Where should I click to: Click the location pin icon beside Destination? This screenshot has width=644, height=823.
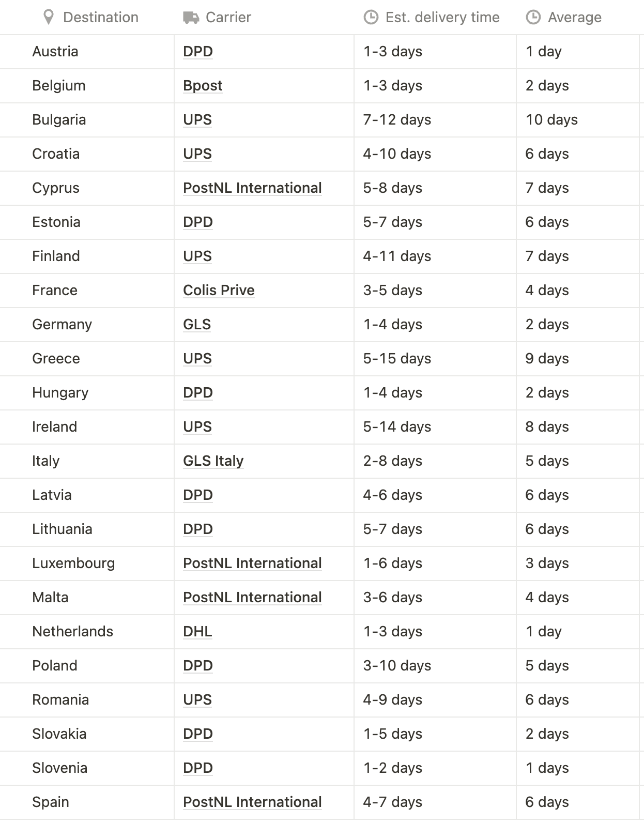pyautogui.click(x=49, y=18)
